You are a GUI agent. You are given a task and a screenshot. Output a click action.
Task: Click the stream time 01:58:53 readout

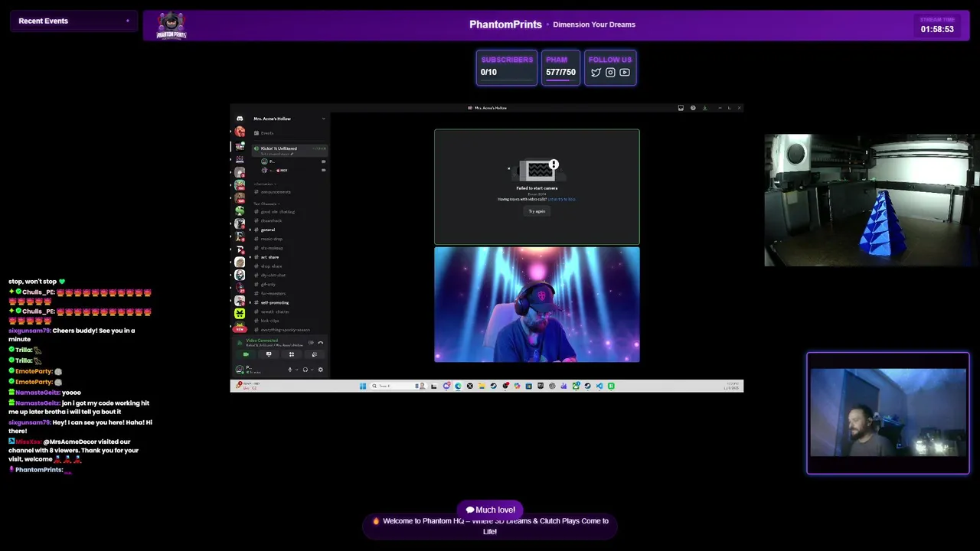[x=937, y=29]
